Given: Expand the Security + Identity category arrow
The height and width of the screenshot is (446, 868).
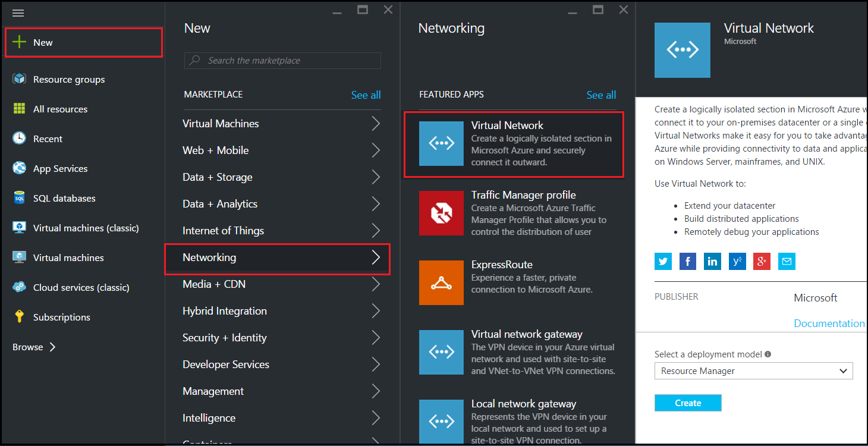Looking at the screenshot, I should tap(376, 338).
